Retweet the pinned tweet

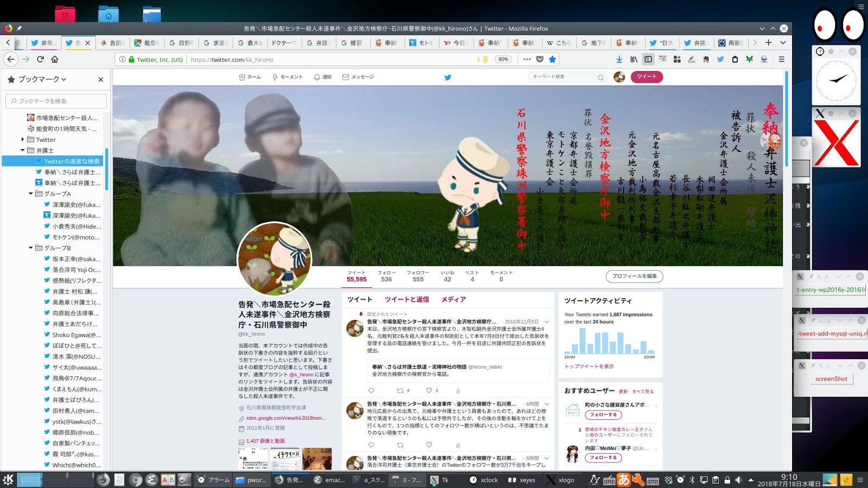click(x=400, y=390)
